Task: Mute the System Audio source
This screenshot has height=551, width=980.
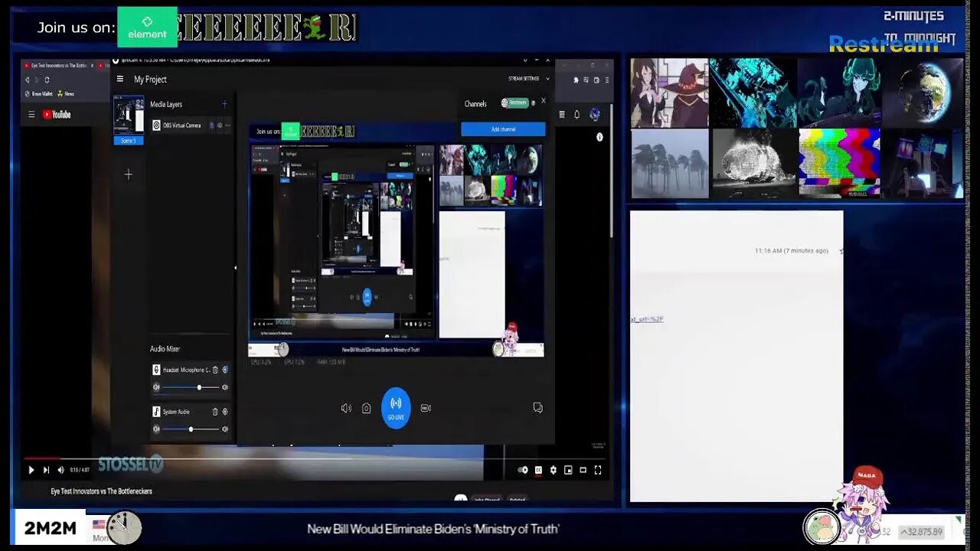Action: pyautogui.click(x=156, y=429)
